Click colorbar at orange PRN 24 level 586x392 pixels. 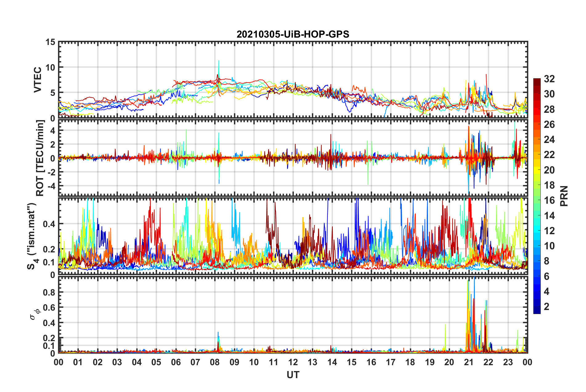coord(537,139)
